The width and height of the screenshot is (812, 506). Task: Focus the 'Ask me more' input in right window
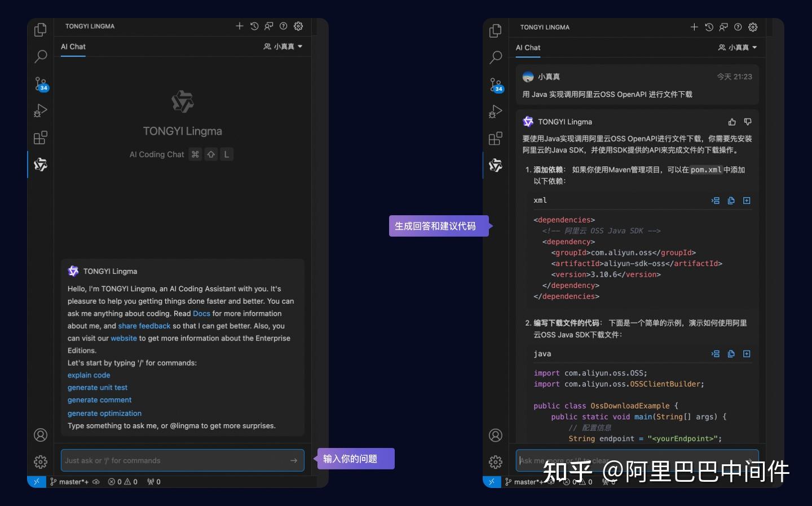coord(637,460)
